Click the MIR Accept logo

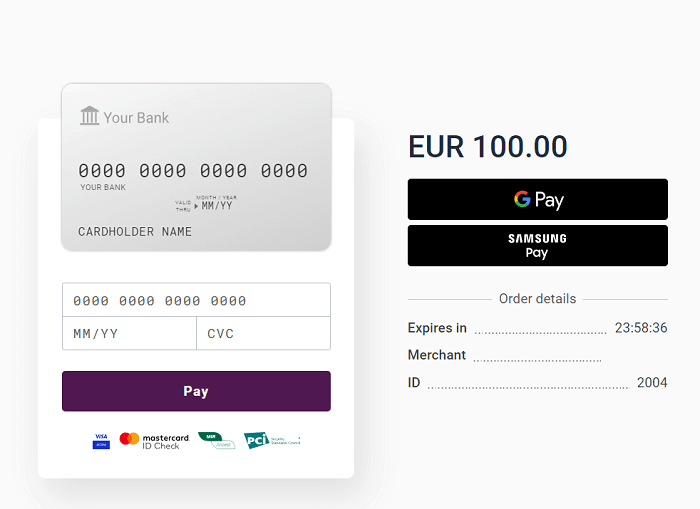(216, 440)
